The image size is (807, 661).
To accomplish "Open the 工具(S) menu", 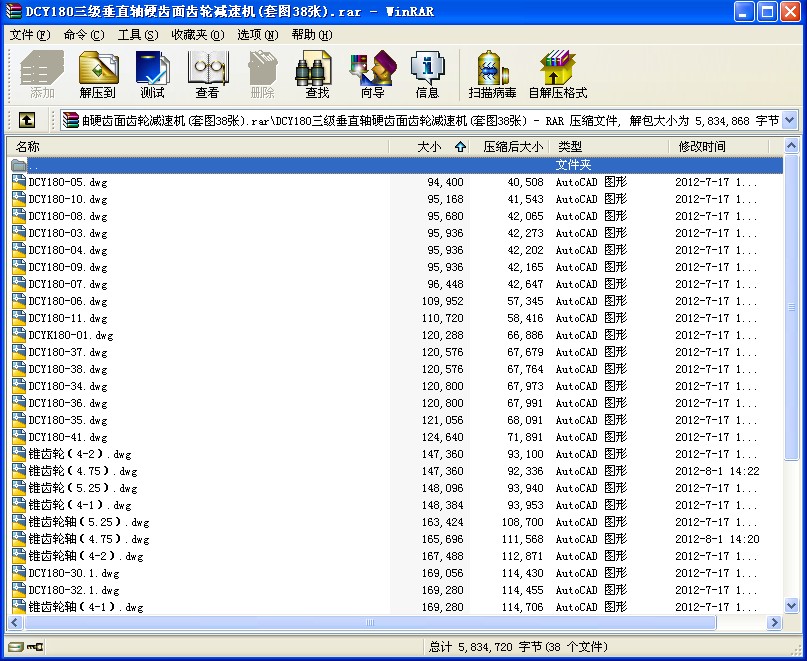I will point(138,35).
